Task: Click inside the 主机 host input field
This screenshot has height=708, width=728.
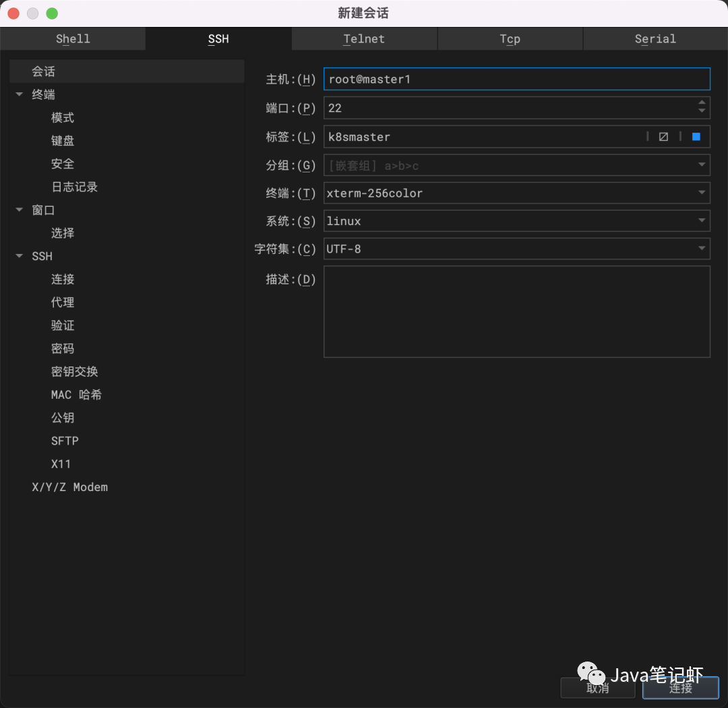Action: [x=516, y=78]
